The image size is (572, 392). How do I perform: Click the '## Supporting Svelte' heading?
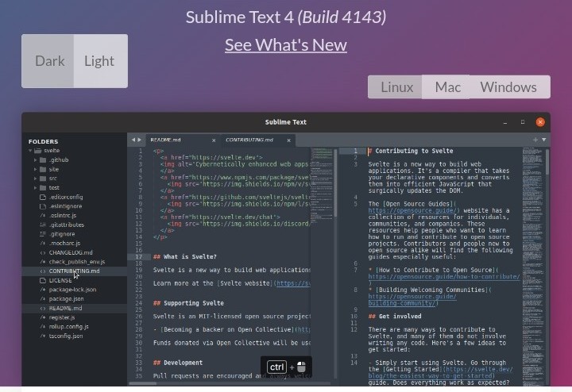(x=188, y=303)
